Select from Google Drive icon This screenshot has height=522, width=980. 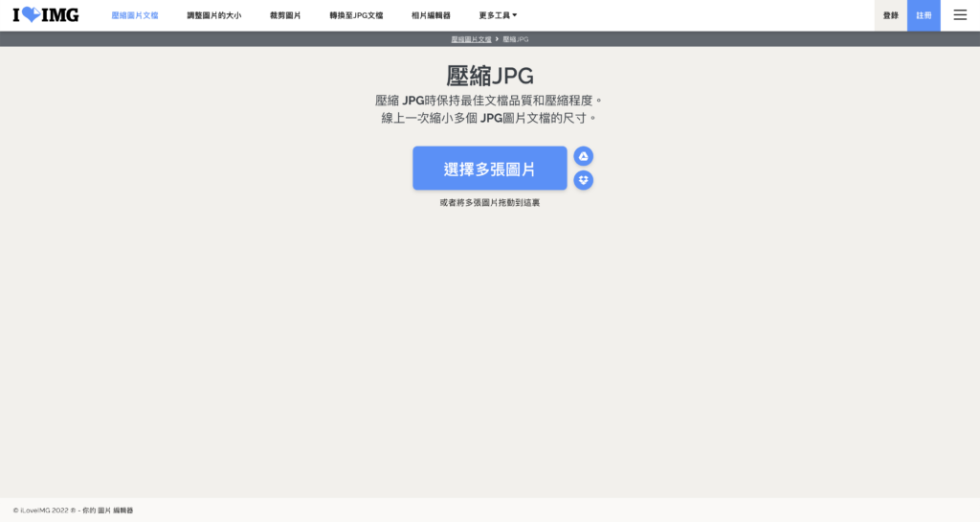[x=583, y=156]
